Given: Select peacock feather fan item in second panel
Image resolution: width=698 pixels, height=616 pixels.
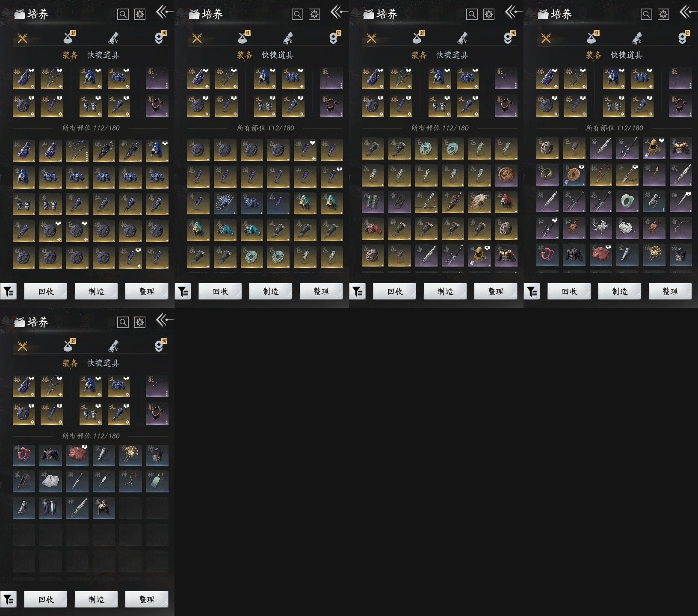Looking at the screenshot, I should [225, 202].
